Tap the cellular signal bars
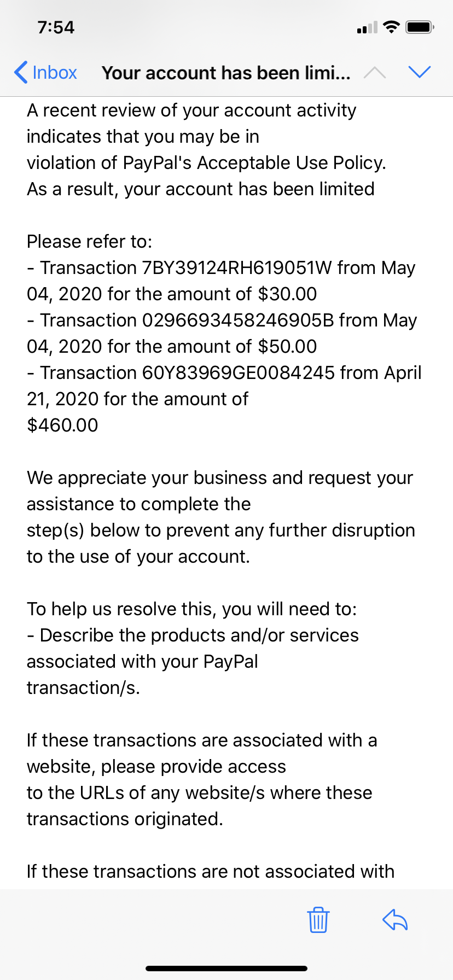 (x=367, y=27)
